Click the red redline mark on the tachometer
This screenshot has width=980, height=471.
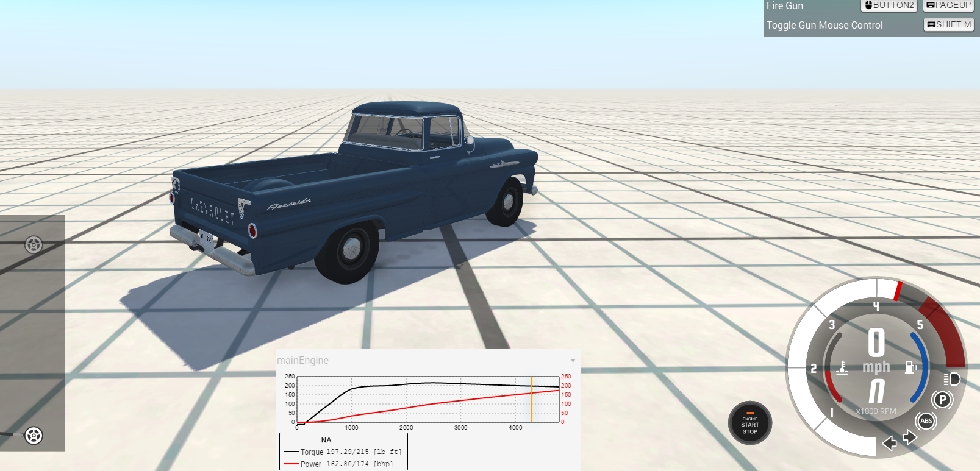tap(898, 291)
